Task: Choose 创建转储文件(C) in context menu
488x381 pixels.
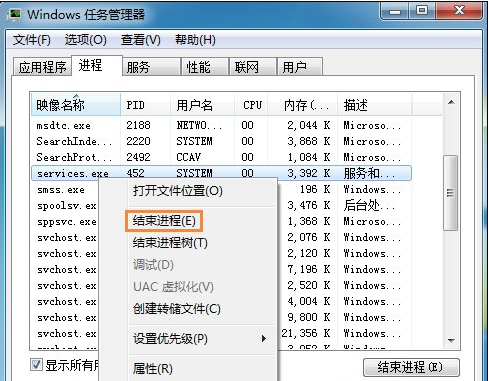Action: coord(177,309)
